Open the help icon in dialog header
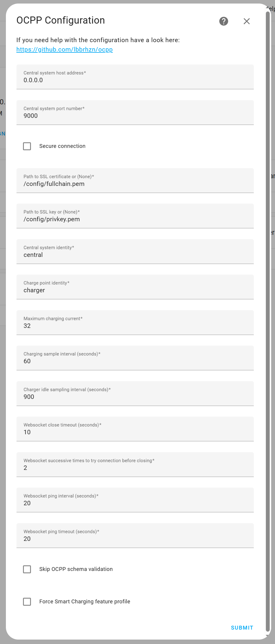275x644 pixels. tap(224, 21)
